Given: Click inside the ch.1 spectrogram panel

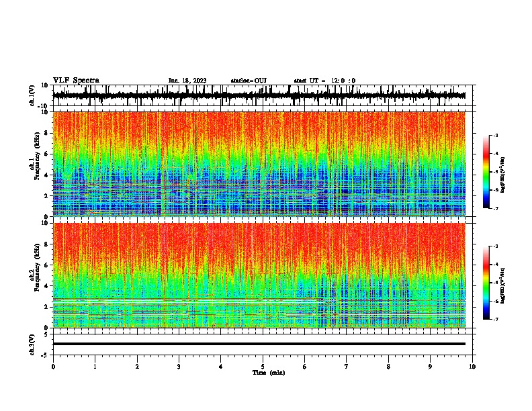Looking at the screenshot, I should pyautogui.click(x=259, y=164).
